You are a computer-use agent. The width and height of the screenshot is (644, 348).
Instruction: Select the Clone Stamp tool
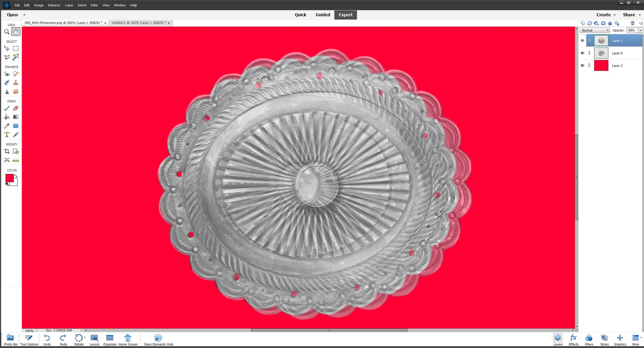click(16, 83)
